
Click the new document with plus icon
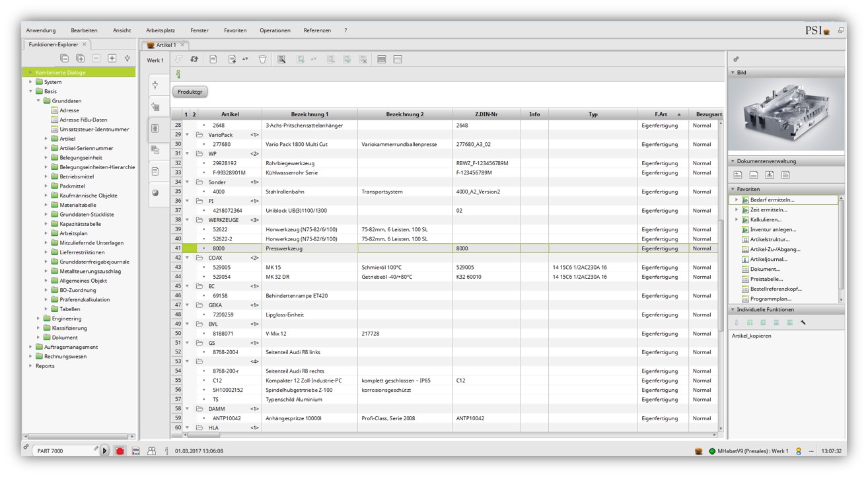pyautogui.click(x=232, y=59)
